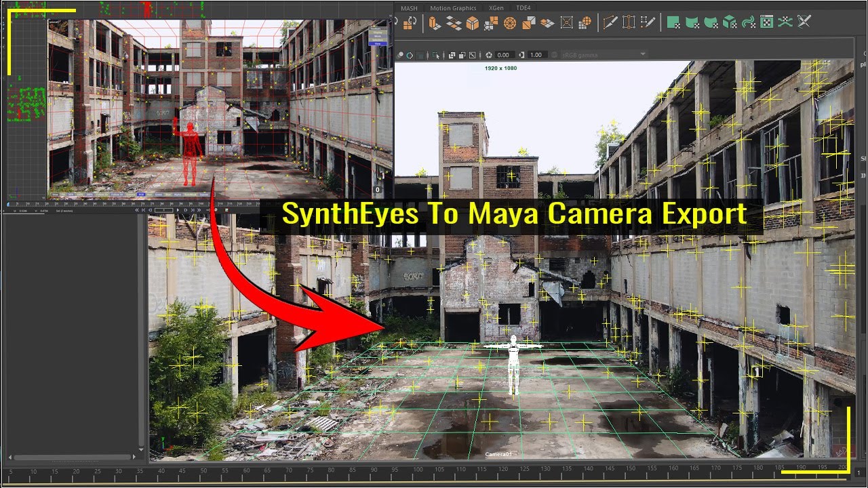This screenshot has width=868, height=488.
Task: Switch to the XGen shelf tab
Action: click(496, 8)
